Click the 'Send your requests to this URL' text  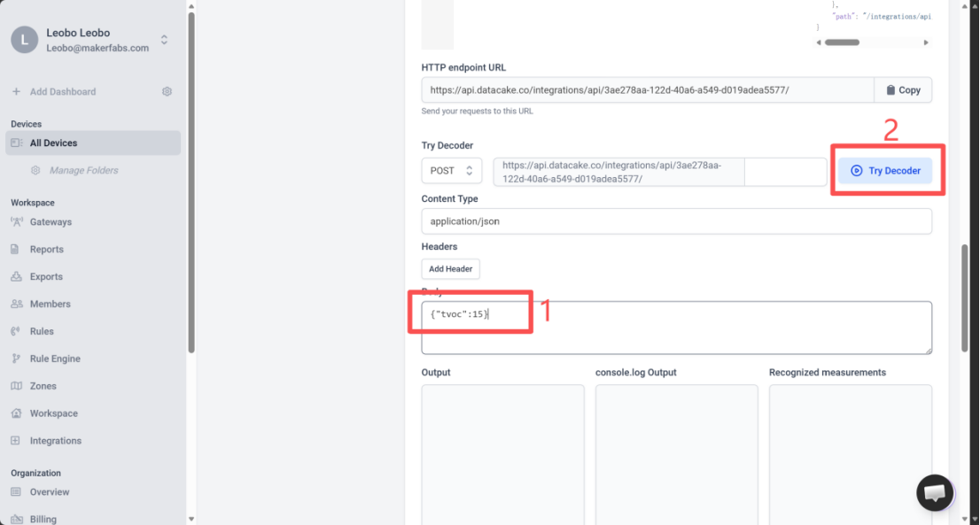point(477,112)
